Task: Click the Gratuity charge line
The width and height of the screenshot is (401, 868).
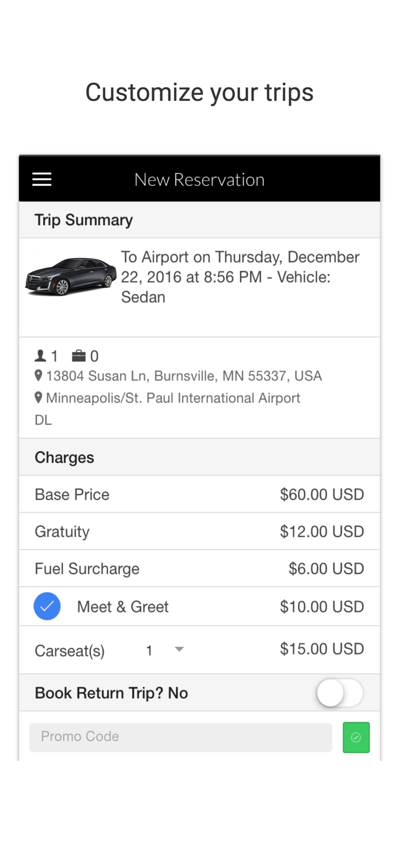Action: (x=200, y=531)
